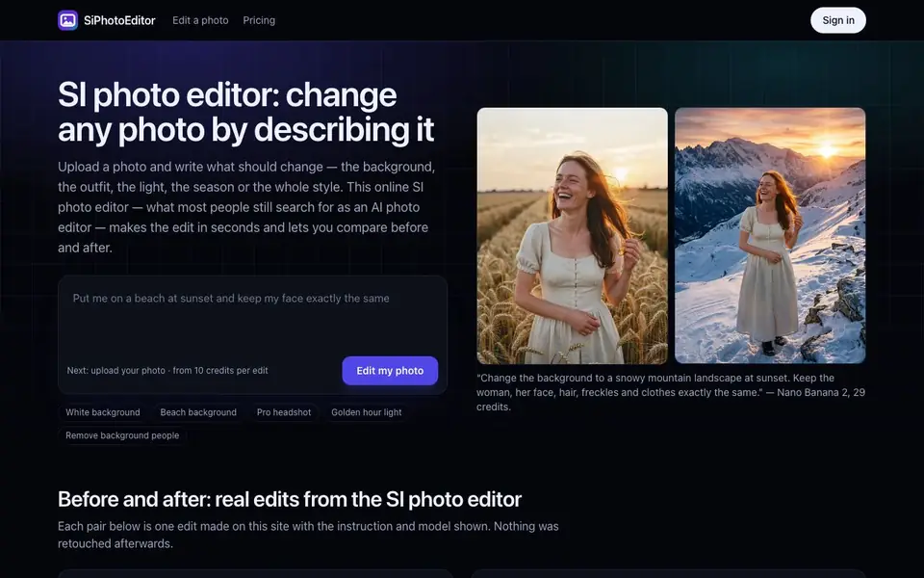Click the 'Upload a photo and write' paragraph
Screen dimensions: 924x578
[x=246, y=207]
